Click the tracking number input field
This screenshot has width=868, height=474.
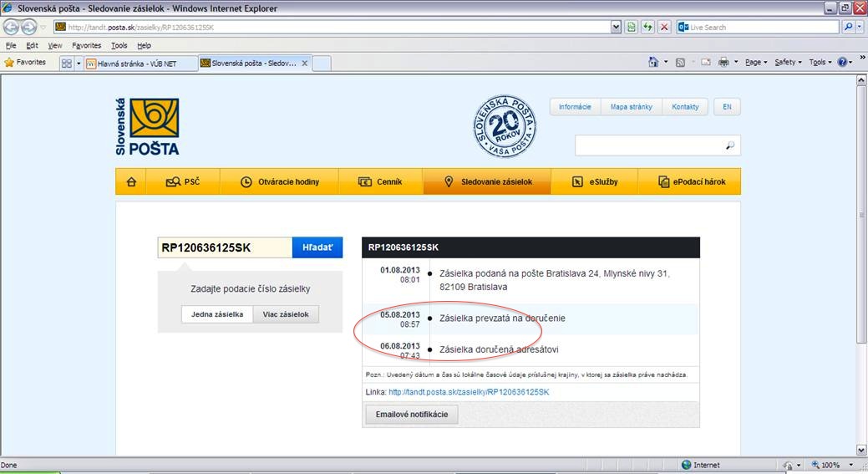coord(224,247)
